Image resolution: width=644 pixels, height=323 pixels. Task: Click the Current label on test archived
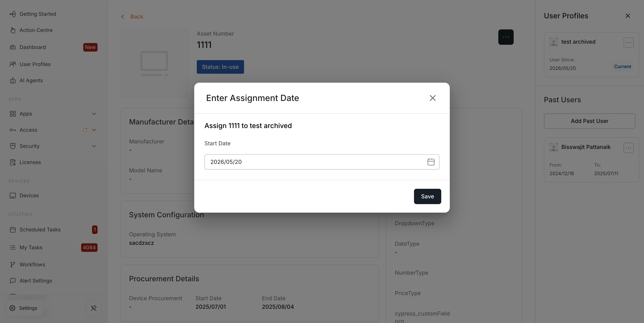(622, 66)
